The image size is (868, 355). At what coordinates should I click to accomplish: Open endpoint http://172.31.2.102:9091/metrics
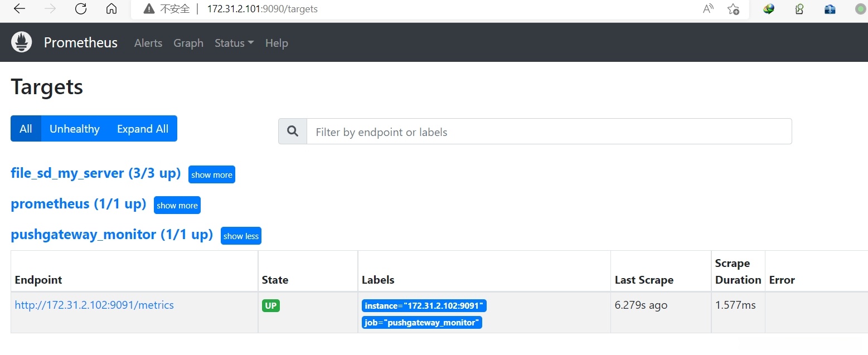click(94, 305)
